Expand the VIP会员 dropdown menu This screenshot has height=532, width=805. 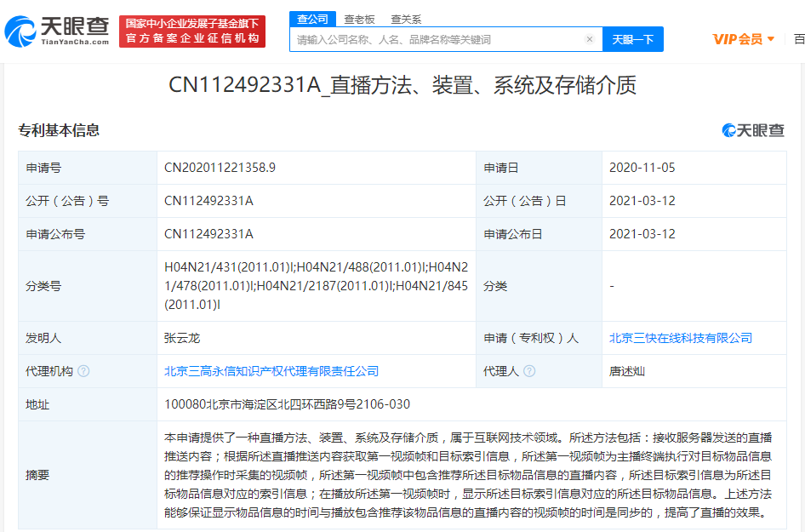[743, 39]
